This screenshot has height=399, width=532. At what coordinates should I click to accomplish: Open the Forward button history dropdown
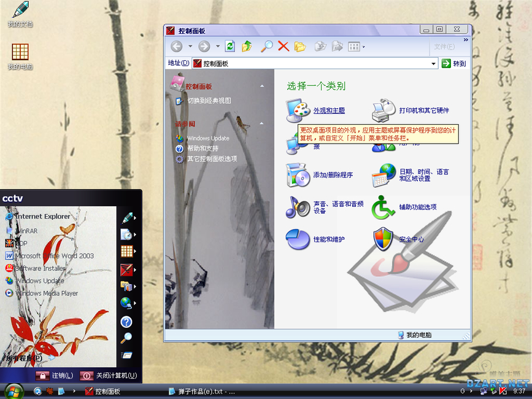click(217, 47)
